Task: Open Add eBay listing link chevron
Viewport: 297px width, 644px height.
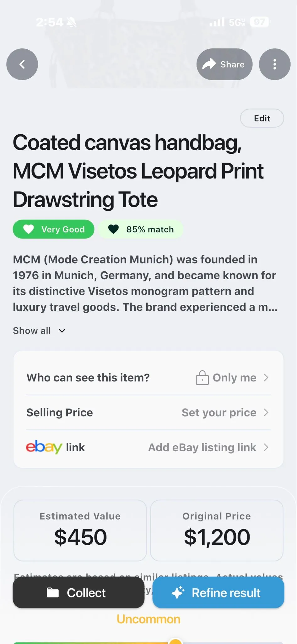Action: (x=266, y=447)
